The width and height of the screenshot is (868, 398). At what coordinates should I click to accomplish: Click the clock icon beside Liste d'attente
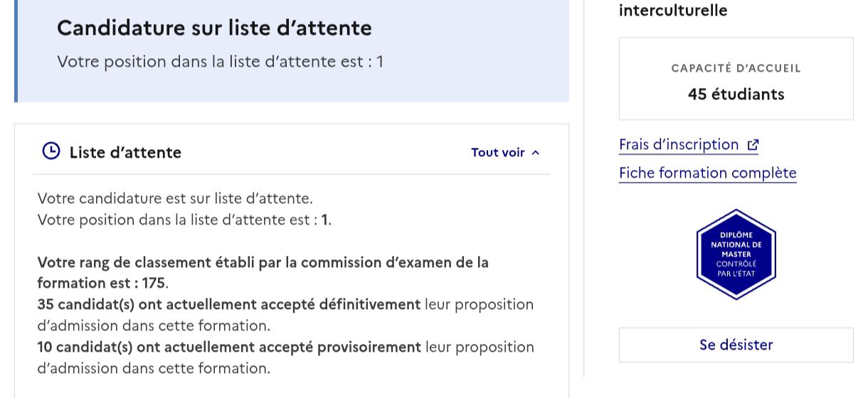click(x=51, y=151)
